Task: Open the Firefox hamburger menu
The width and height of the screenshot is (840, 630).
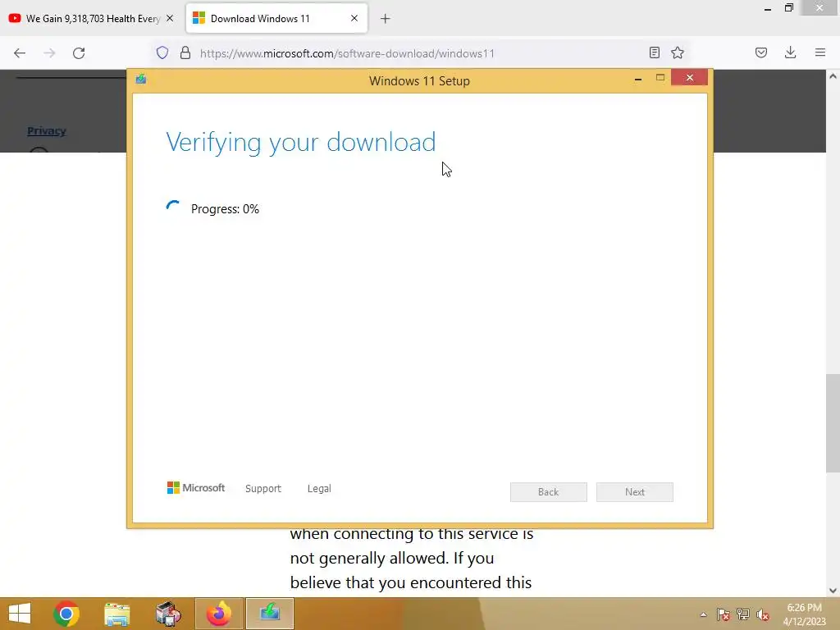Action: [820, 52]
